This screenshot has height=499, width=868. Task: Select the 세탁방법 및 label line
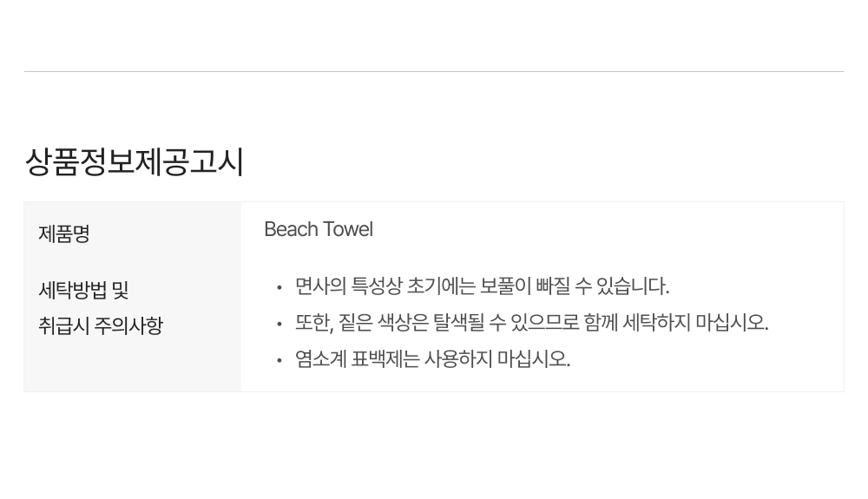coord(83,290)
